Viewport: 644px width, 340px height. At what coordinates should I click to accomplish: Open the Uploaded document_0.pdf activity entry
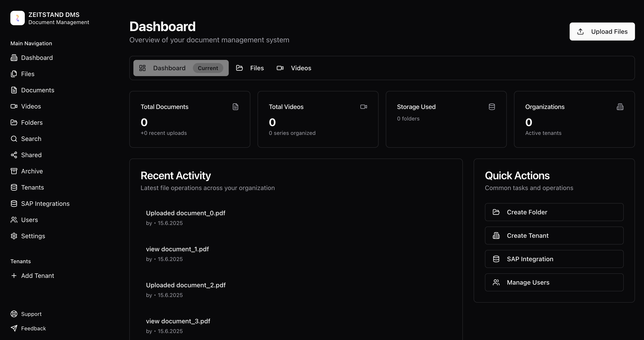(185, 213)
